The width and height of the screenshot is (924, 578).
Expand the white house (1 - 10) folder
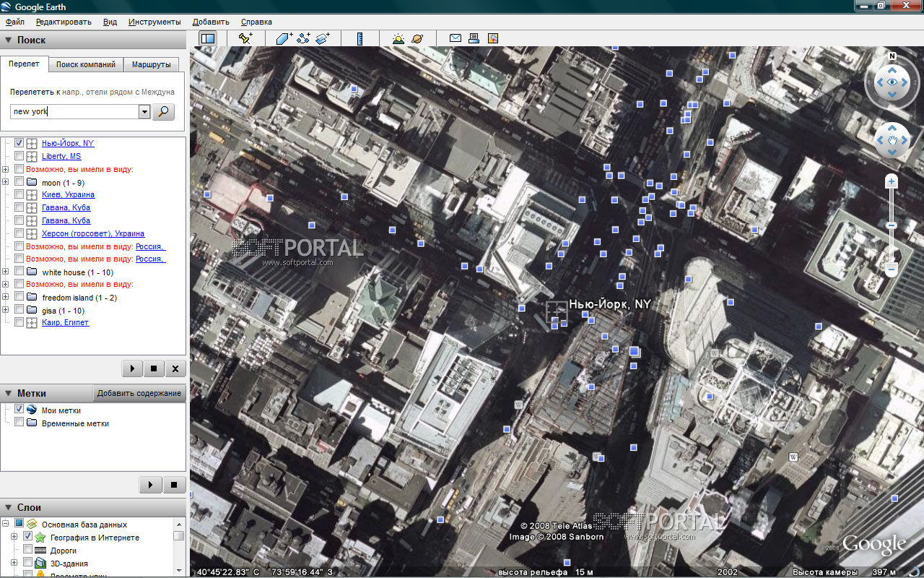[x=6, y=272]
